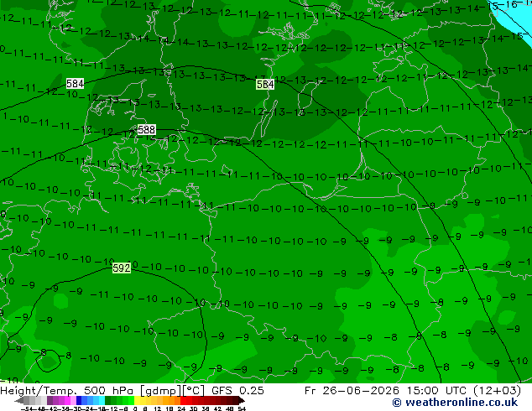
Task: Select the dark purple legend swatch
Action: [50, 400]
